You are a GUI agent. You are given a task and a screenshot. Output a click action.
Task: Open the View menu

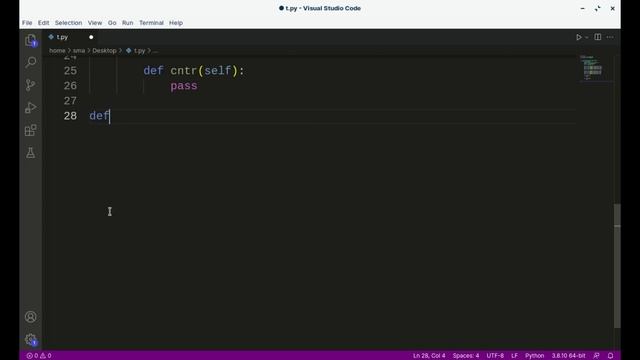[x=95, y=23]
